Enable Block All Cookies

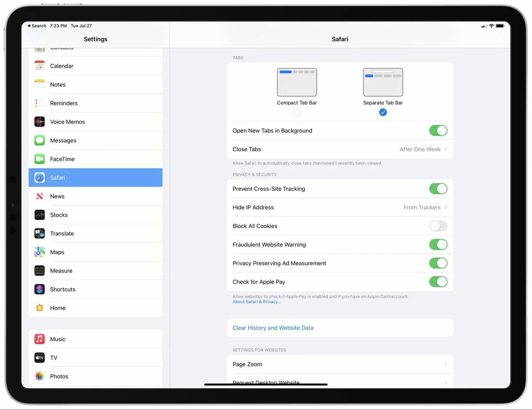(x=438, y=226)
